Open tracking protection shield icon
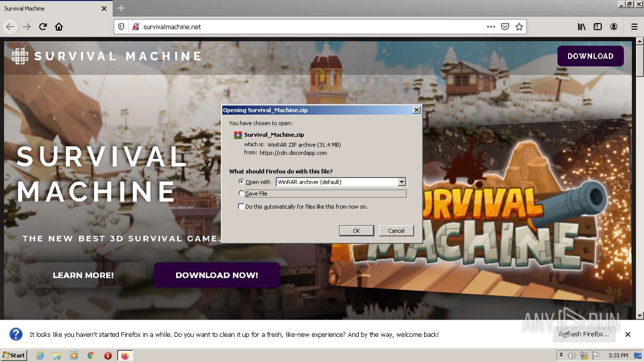 [x=121, y=27]
